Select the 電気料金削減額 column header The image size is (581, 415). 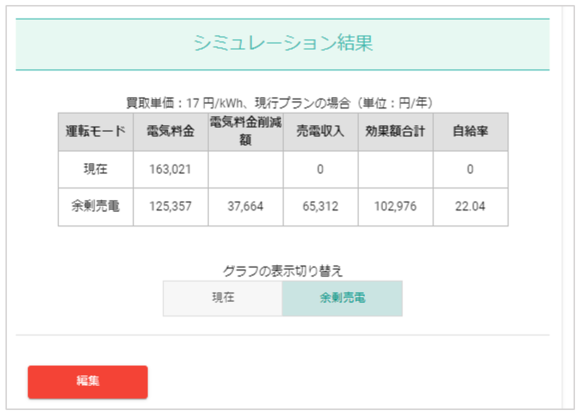point(246,132)
